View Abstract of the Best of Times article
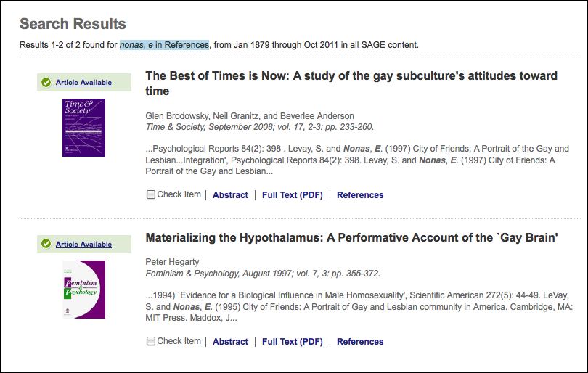This screenshot has width=588, height=373. (x=230, y=195)
